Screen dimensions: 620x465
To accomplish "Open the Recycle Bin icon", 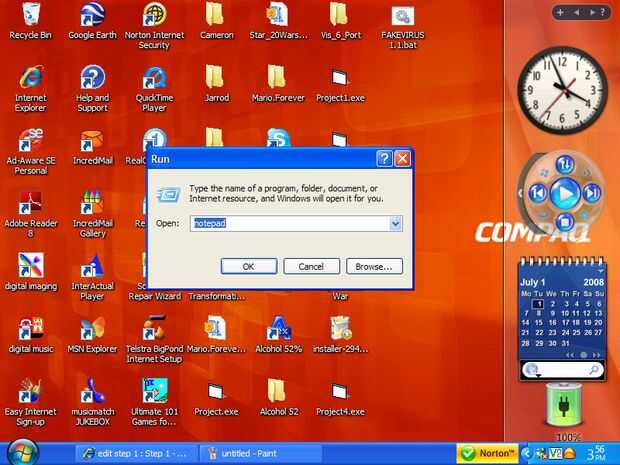I will tap(30, 21).
